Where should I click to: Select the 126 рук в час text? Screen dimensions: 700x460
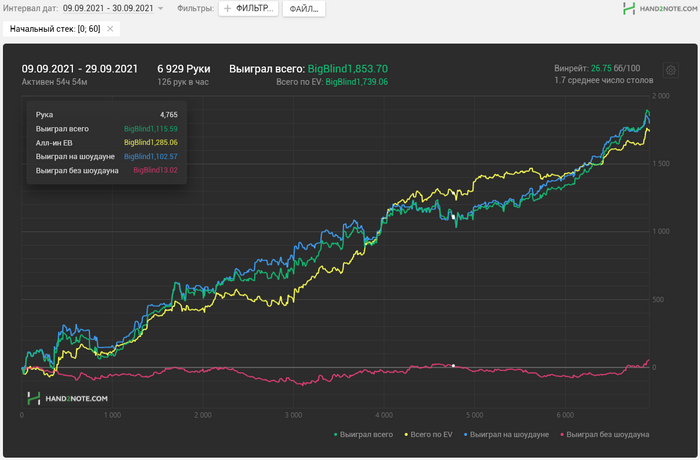coord(183,82)
